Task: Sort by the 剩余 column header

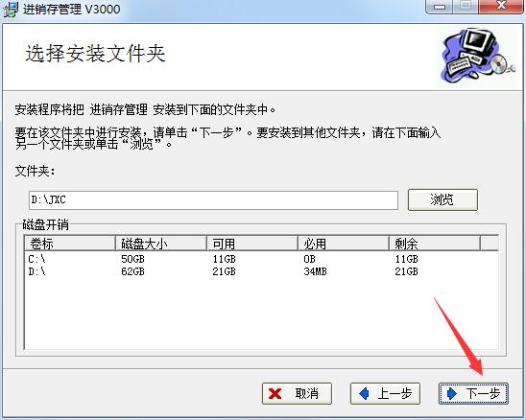Action: coord(435,244)
